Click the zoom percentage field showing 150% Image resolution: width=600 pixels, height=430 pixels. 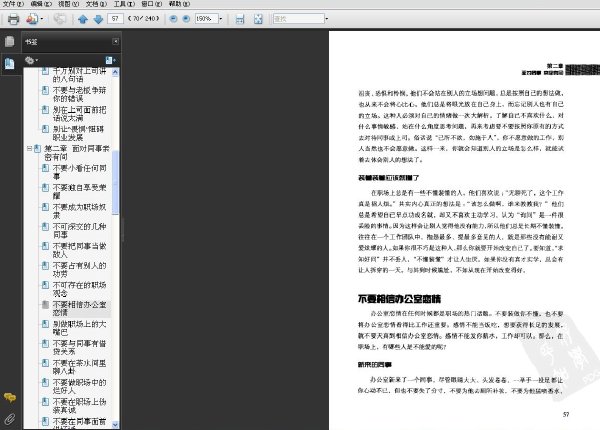(207, 18)
